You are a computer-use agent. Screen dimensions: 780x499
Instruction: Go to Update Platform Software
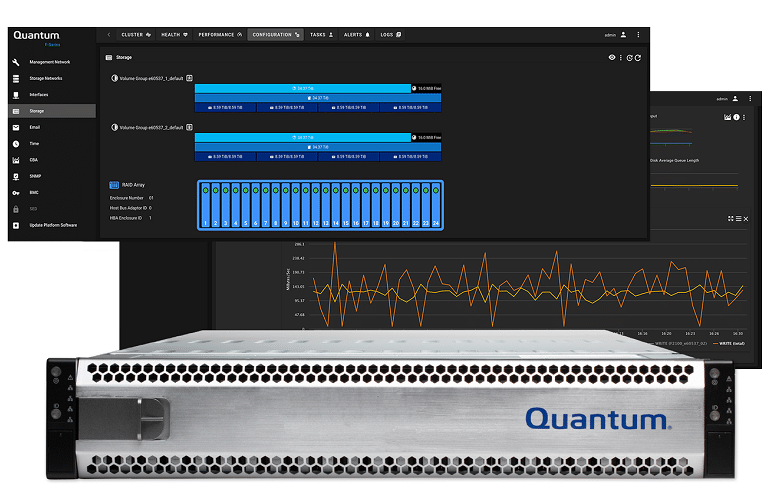[52, 225]
